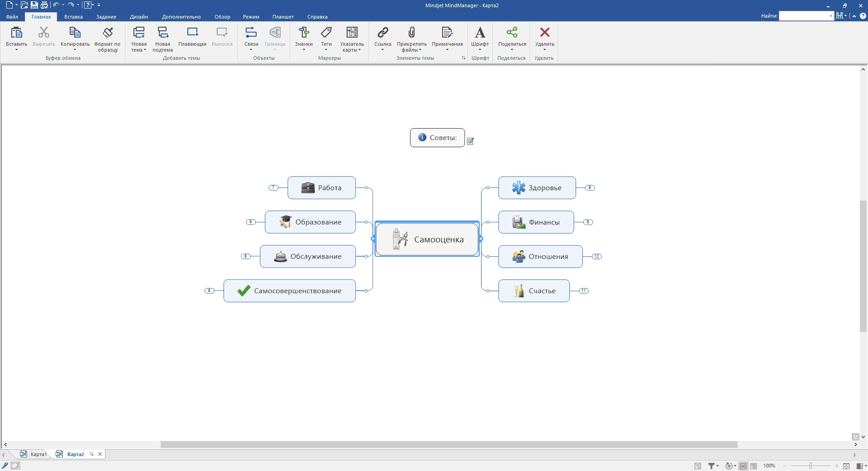This screenshot has height=471, width=868.
Task: Select the central Самооценка topic
Action: (x=427, y=240)
